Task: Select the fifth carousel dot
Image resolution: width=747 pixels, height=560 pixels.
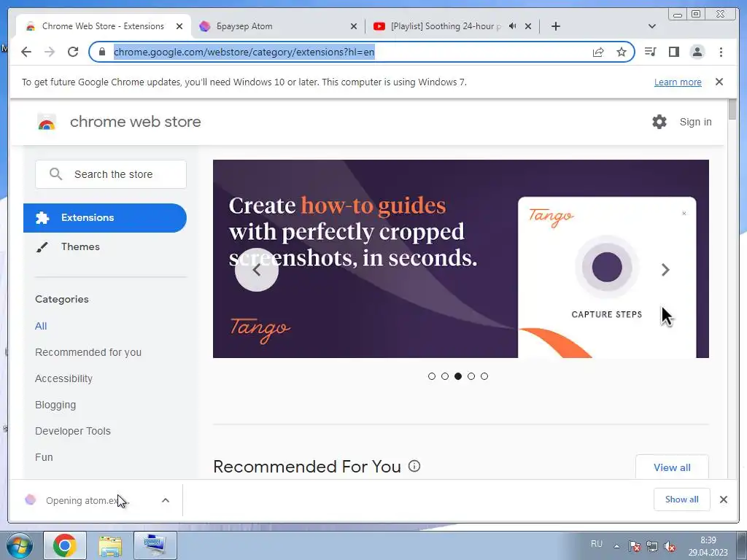Action: 484,376
